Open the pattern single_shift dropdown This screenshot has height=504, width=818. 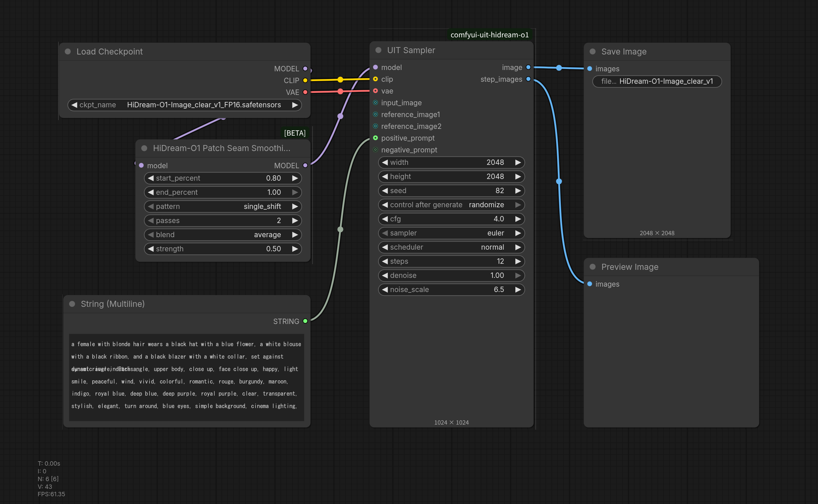pyautogui.click(x=223, y=207)
